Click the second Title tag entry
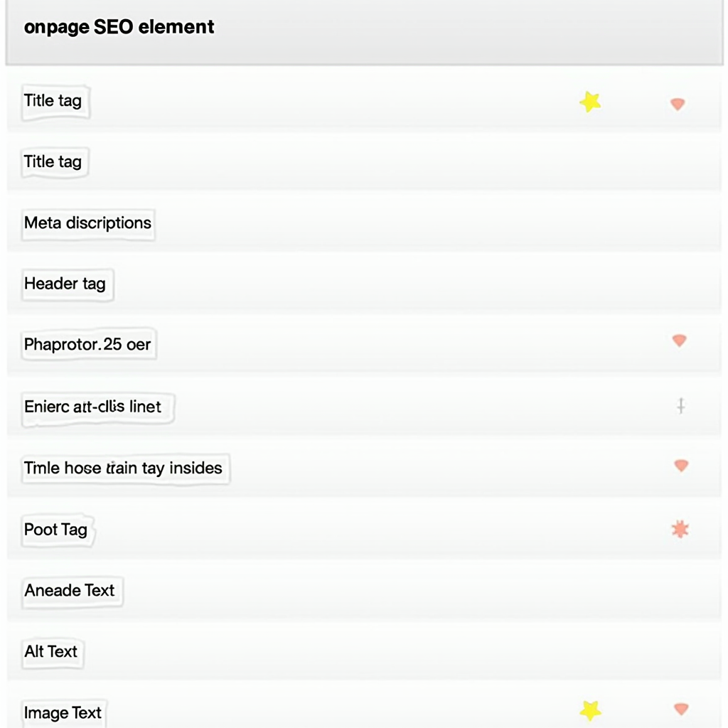Image resolution: width=728 pixels, height=728 pixels. coord(53,162)
